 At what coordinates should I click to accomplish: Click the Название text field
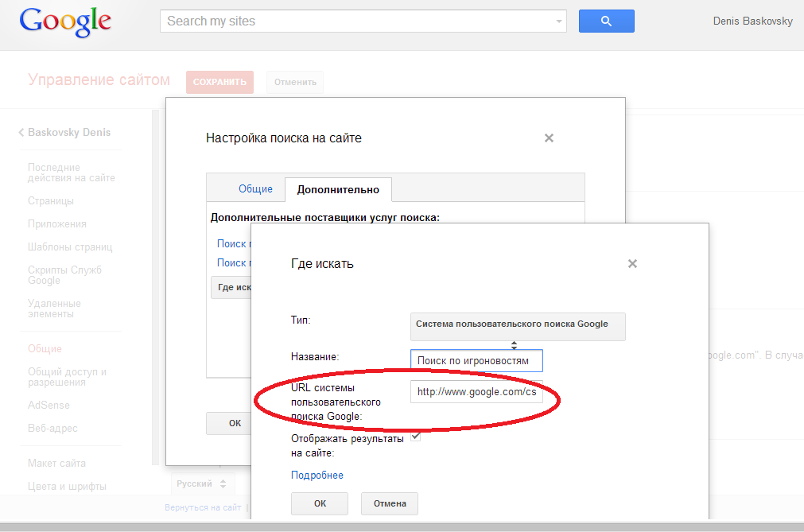[x=476, y=361]
